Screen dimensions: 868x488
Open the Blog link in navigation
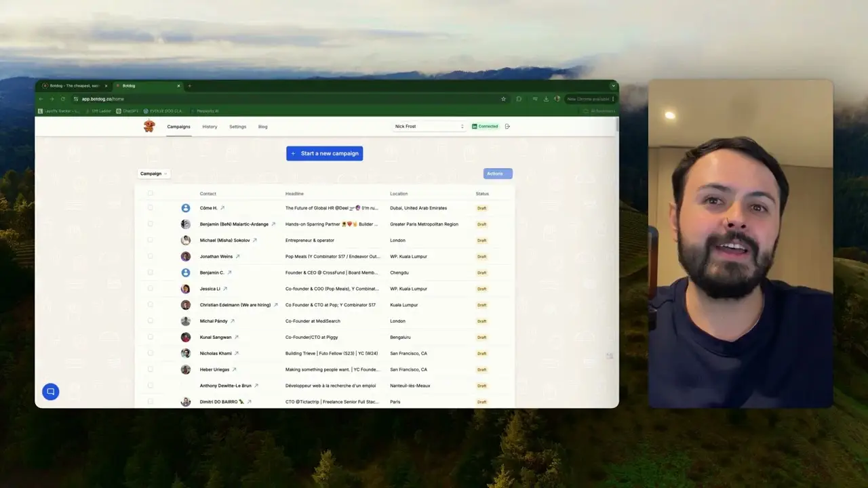pos(262,127)
